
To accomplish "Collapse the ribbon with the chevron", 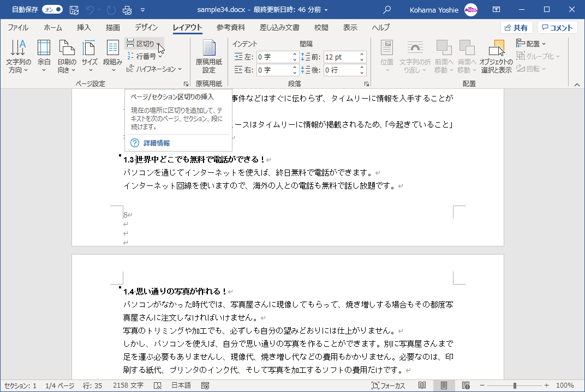I will click(x=577, y=84).
